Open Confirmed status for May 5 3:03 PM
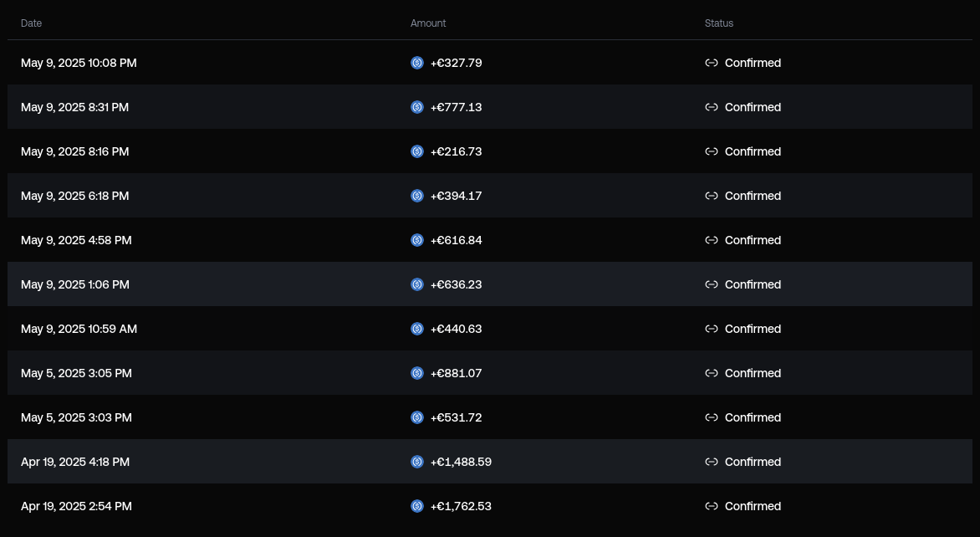Image resolution: width=980 pixels, height=537 pixels. (x=753, y=417)
